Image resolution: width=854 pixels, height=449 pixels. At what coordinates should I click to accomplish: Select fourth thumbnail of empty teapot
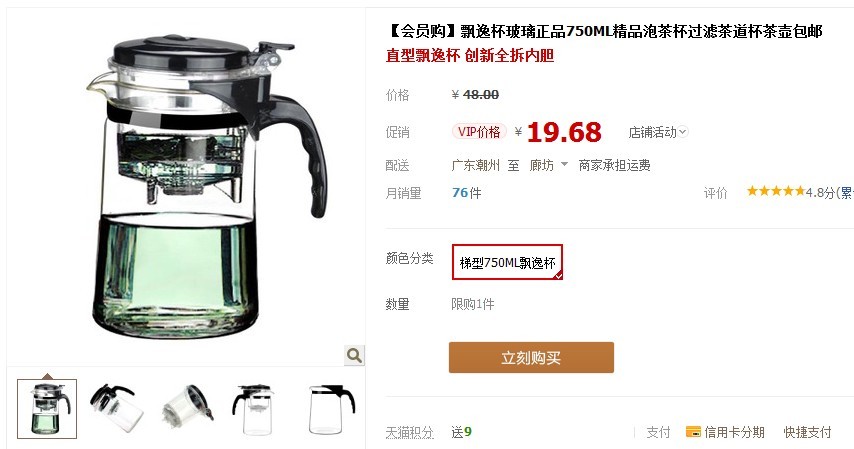(x=255, y=409)
